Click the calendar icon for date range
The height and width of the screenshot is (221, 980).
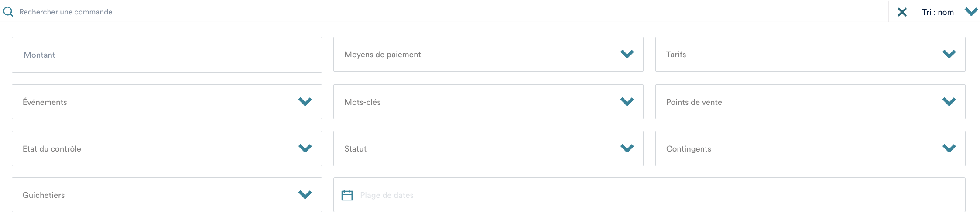[x=347, y=195]
